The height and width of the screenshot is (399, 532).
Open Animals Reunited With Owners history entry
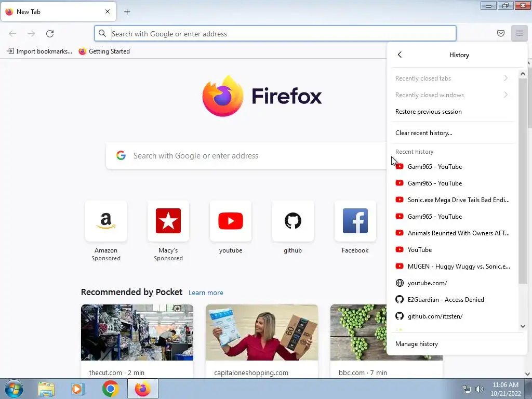point(453,233)
